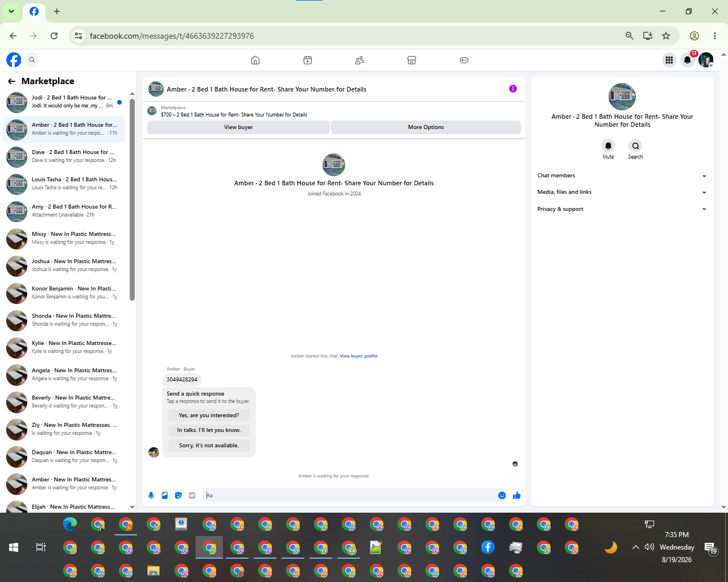Open the Marketplace storefront icon in navigation
This screenshot has width=728, height=582.
point(412,60)
